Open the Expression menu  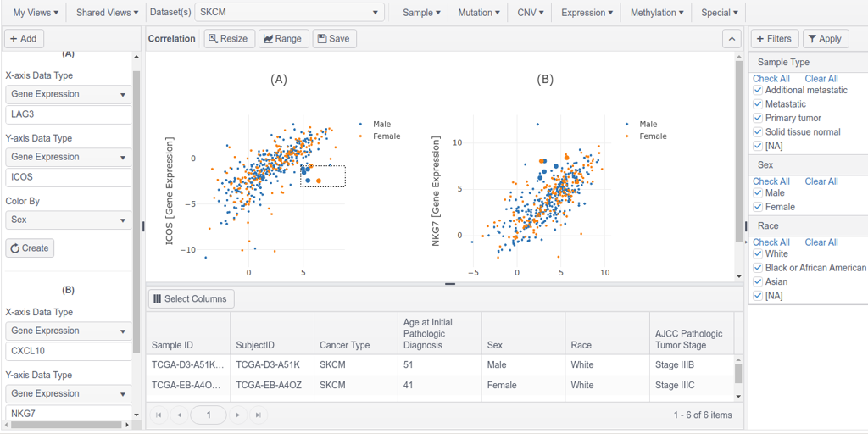click(x=587, y=12)
